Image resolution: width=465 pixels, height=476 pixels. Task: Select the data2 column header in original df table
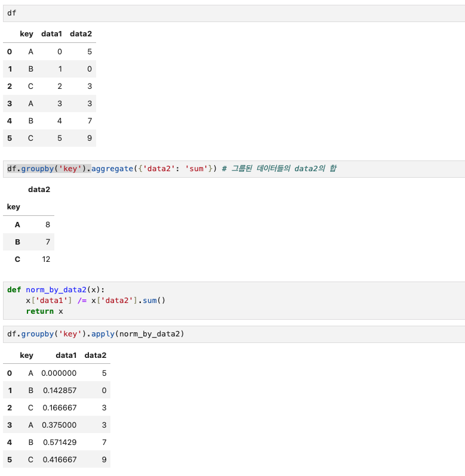click(81, 33)
